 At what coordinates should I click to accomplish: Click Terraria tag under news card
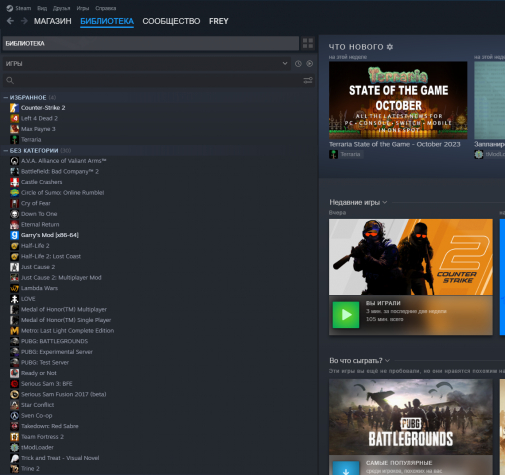[346, 154]
